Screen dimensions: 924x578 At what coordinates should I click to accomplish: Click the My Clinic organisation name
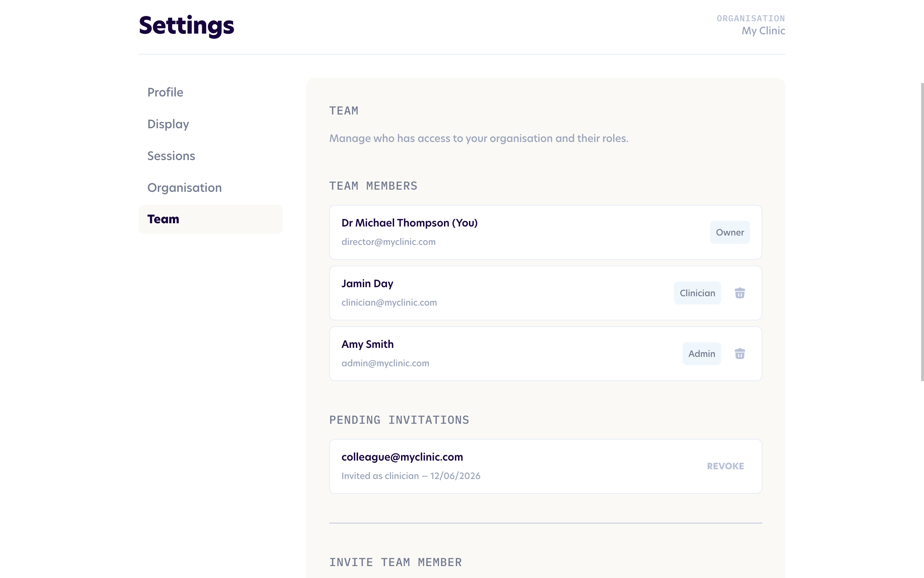[763, 31]
